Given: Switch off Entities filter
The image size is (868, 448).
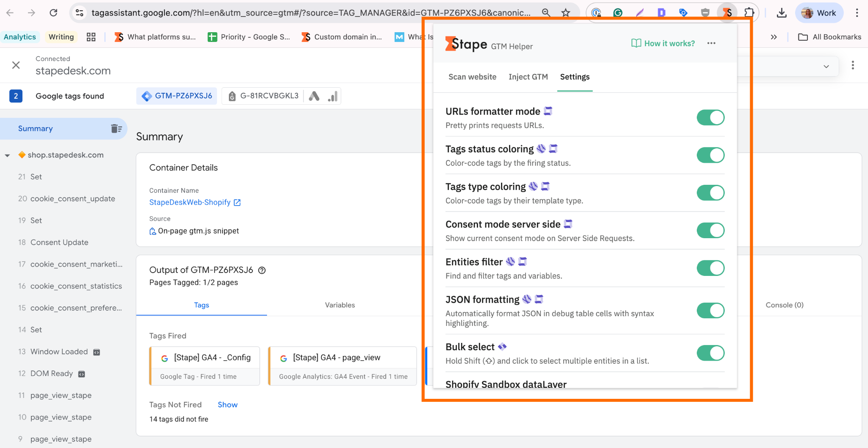Looking at the screenshot, I should pyautogui.click(x=711, y=268).
